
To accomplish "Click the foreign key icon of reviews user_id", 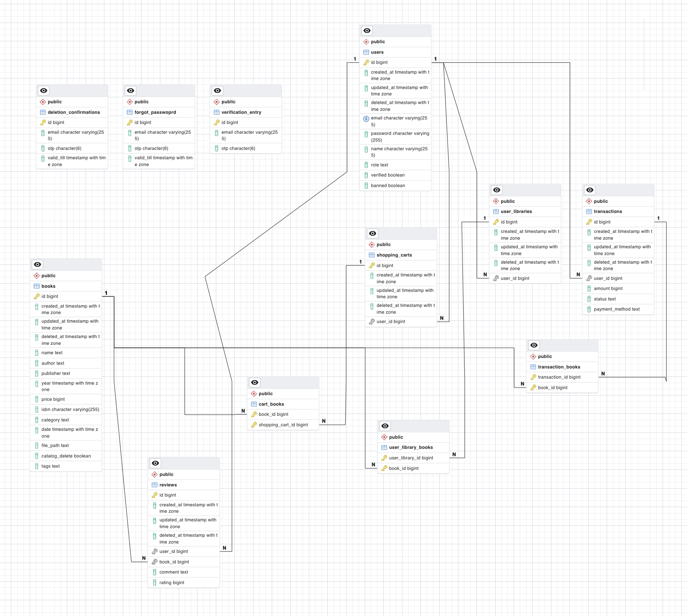I will click(x=154, y=552).
